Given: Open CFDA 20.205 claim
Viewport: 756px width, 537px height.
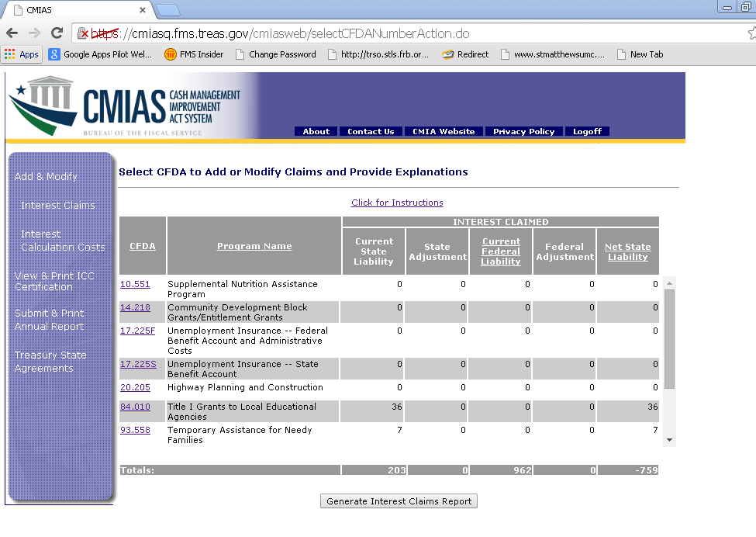Looking at the screenshot, I should (x=135, y=387).
